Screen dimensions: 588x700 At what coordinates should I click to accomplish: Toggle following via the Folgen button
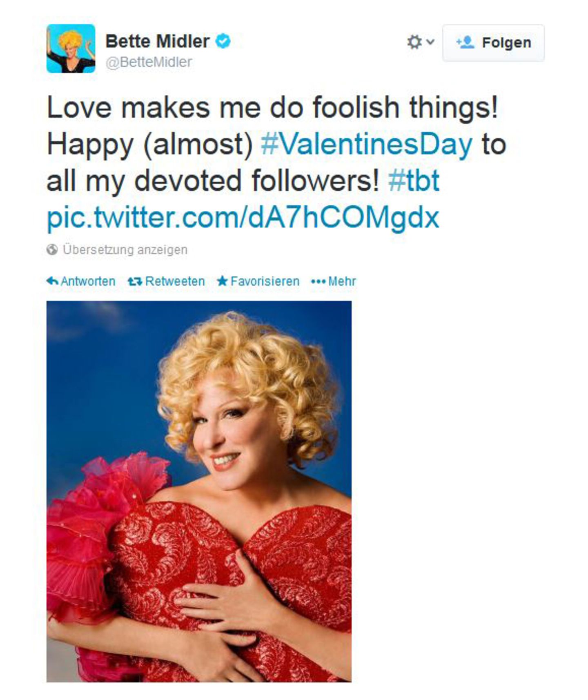pyautogui.click(x=493, y=41)
